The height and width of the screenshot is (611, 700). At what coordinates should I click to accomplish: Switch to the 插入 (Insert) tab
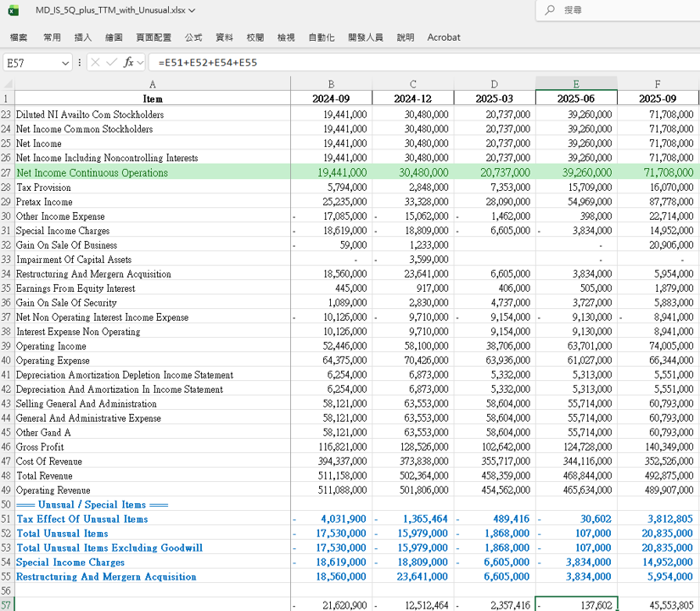click(83, 37)
